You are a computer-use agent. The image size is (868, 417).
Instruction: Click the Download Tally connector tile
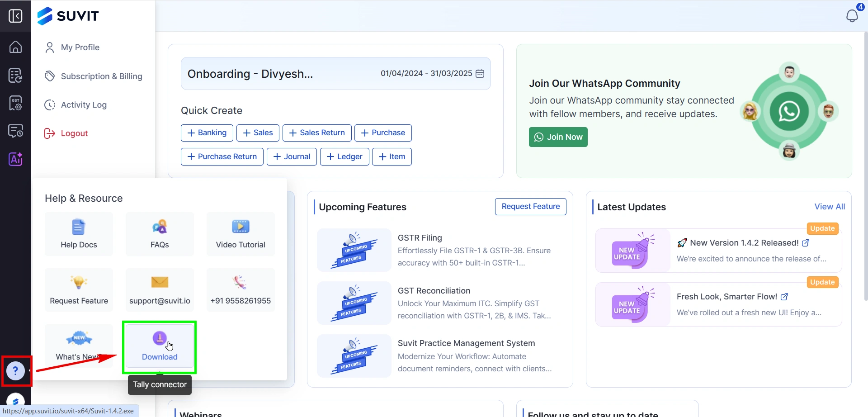point(160,346)
